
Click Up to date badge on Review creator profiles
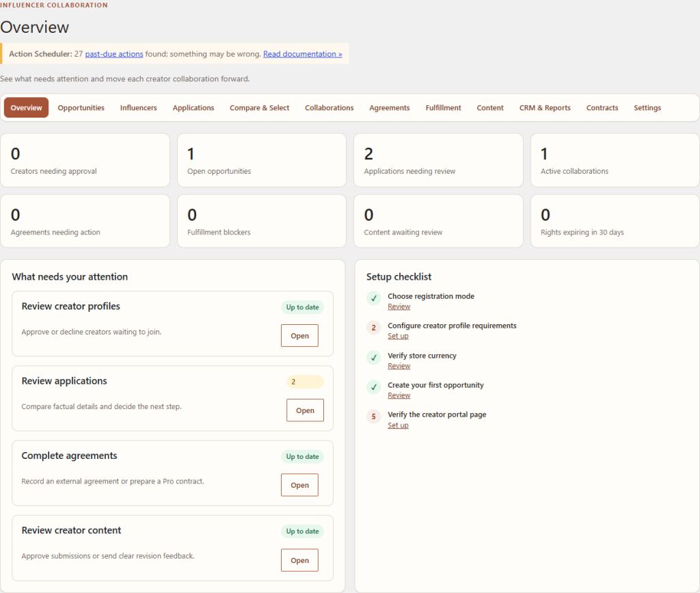pyautogui.click(x=302, y=307)
